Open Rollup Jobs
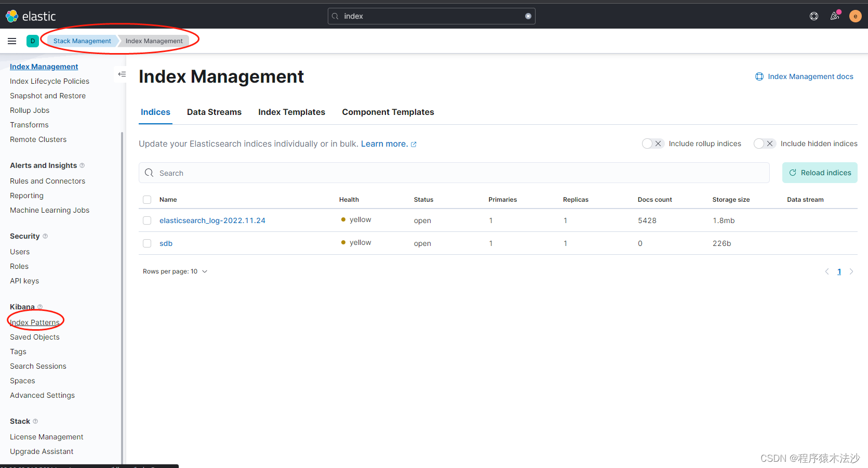Screen dimensions: 868x468 30,110
